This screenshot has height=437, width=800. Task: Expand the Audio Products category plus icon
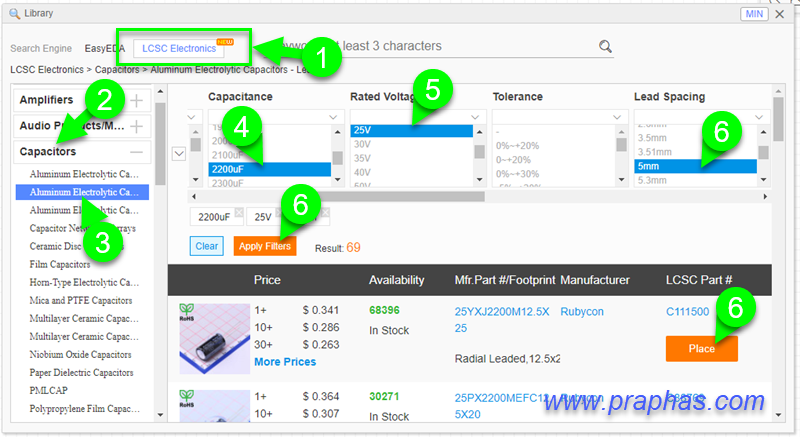point(136,126)
